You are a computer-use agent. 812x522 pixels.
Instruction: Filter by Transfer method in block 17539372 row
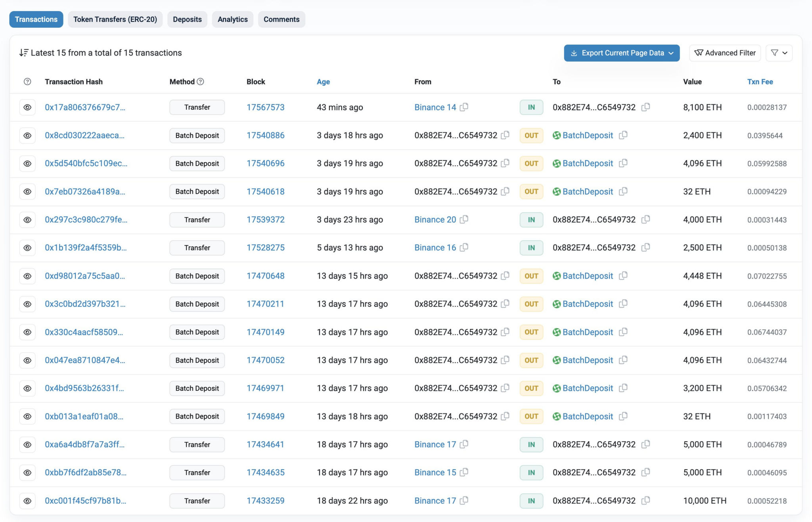coord(197,220)
